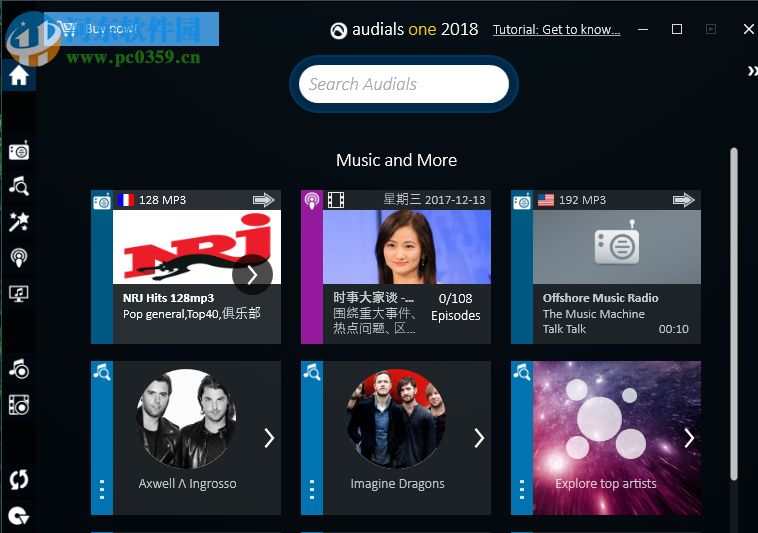This screenshot has height=533, width=758.
Task: Click the podcast icon on 时事大家谈 card
Action: tap(312, 200)
